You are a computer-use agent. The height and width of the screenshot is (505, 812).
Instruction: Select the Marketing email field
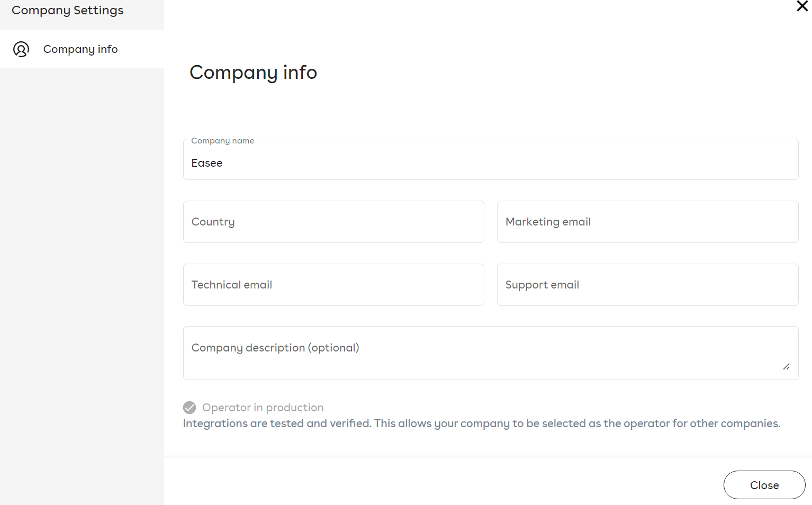[x=647, y=222]
